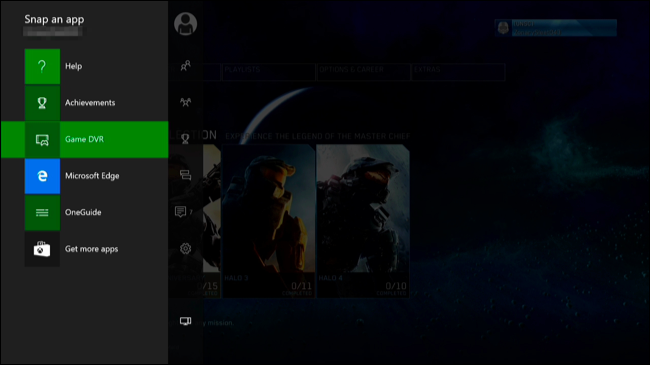Select the Friends icon in guide sidebar
This screenshot has height=365, width=650.
185,66
